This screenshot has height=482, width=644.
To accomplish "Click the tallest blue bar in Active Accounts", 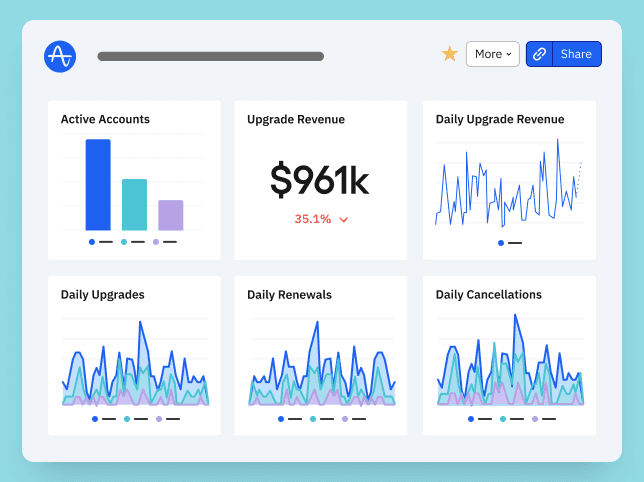I will [98, 185].
